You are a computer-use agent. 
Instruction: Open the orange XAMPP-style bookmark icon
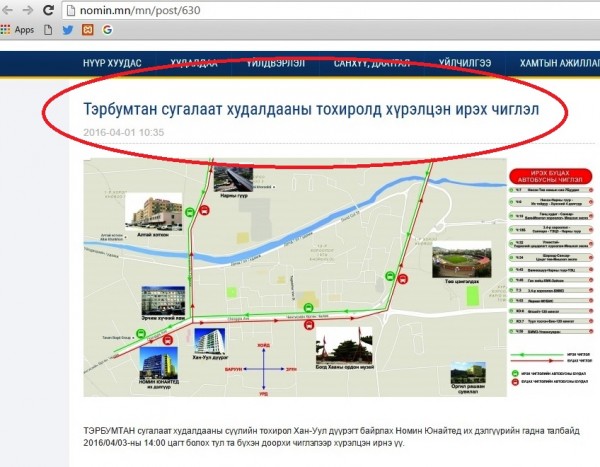coord(88,30)
